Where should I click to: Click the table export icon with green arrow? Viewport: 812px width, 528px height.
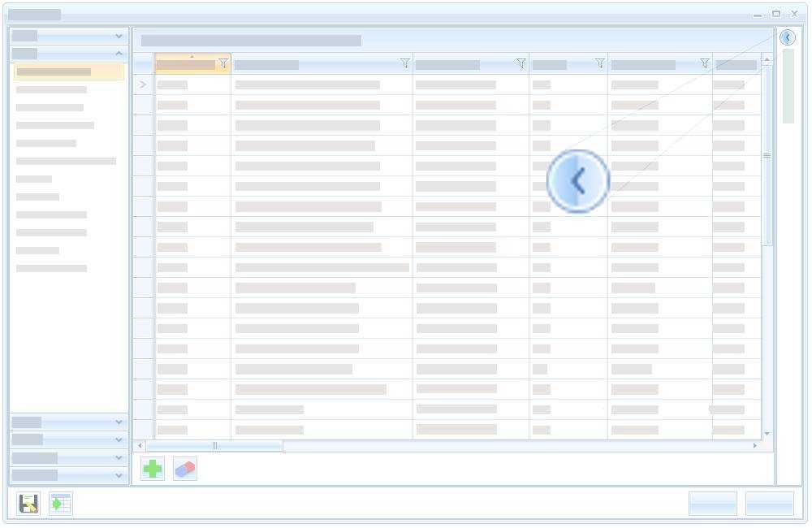click(x=61, y=504)
